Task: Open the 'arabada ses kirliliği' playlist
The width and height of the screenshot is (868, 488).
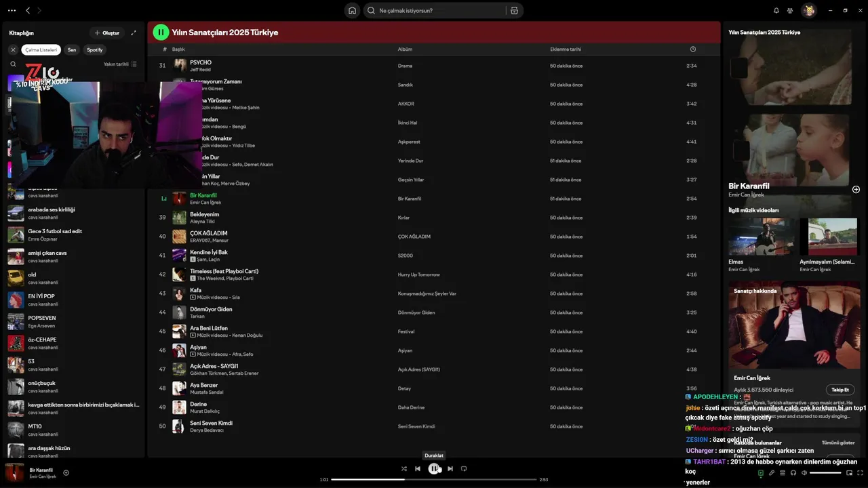Action: click(x=75, y=213)
